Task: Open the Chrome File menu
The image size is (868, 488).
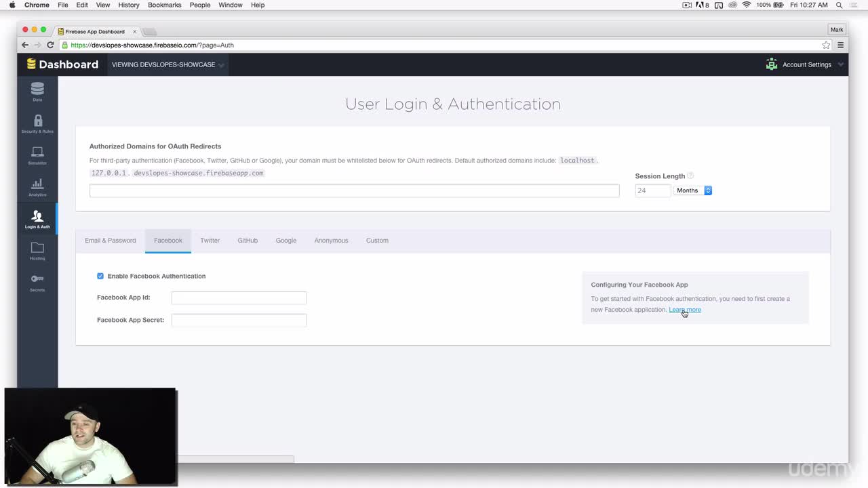Action: (x=62, y=5)
